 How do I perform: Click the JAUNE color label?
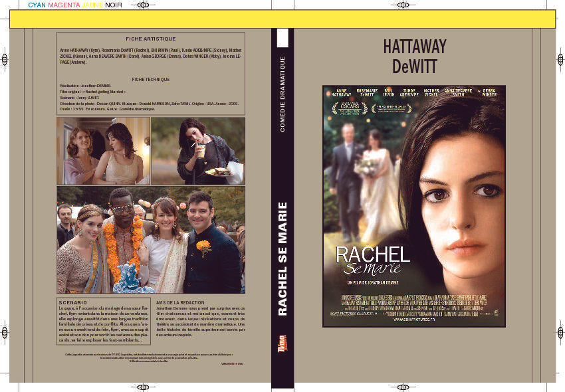click(x=92, y=5)
